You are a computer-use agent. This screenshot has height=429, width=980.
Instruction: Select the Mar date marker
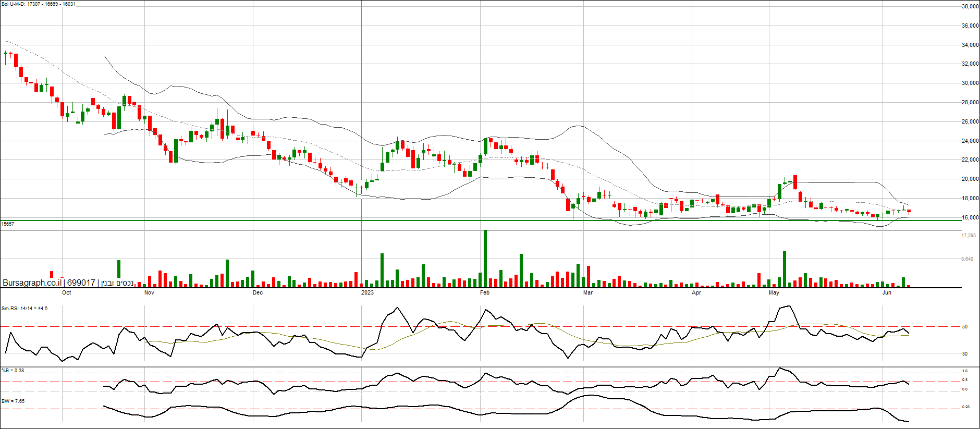[588, 293]
